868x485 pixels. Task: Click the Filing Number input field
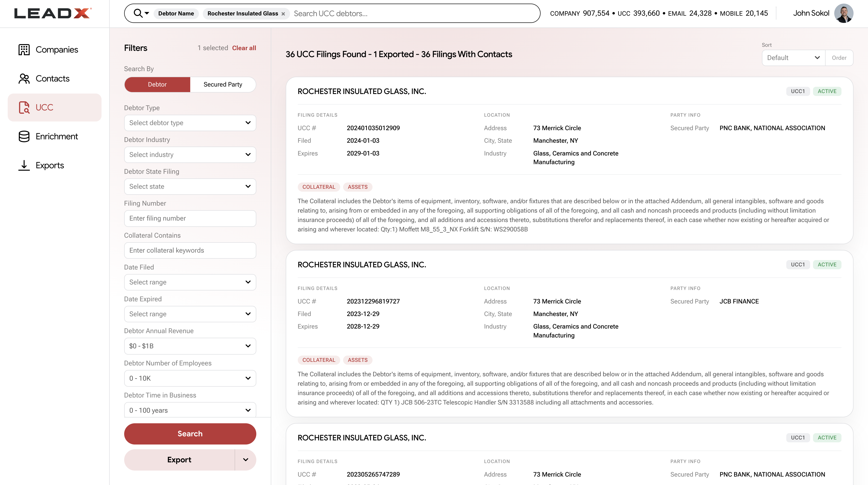(x=190, y=218)
